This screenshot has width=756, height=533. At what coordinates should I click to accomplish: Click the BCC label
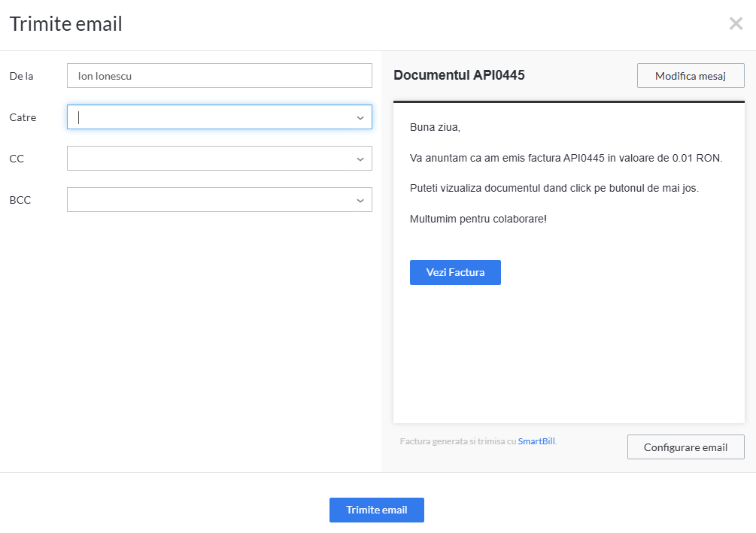pos(20,200)
